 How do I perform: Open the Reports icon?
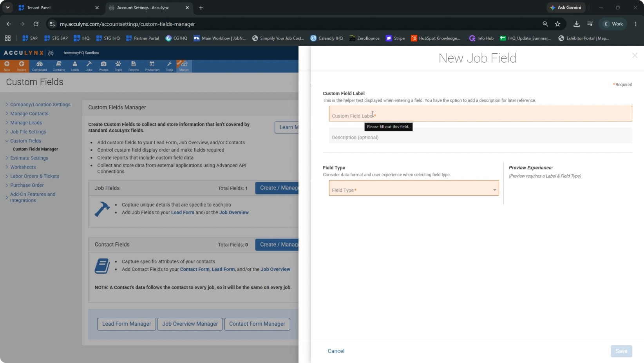tap(134, 66)
